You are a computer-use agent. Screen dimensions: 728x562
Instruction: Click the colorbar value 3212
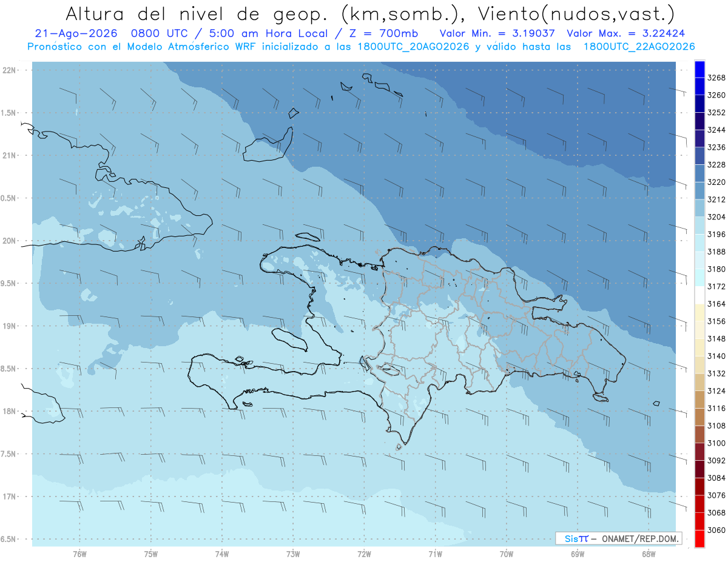[716, 199]
